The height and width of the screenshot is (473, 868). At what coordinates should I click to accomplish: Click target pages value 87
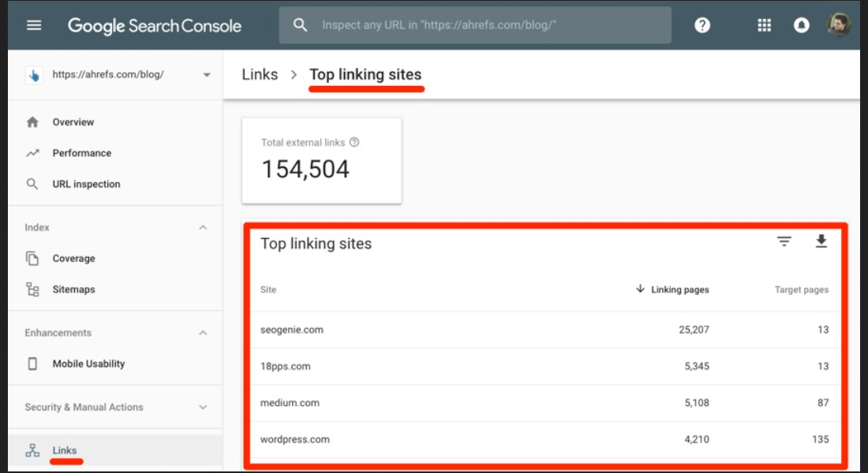(822, 403)
